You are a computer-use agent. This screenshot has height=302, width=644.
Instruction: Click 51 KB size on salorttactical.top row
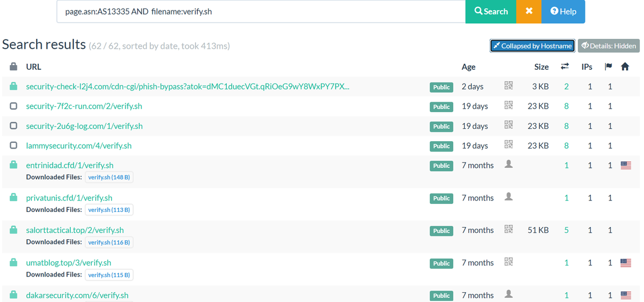click(x=538, y=230)
